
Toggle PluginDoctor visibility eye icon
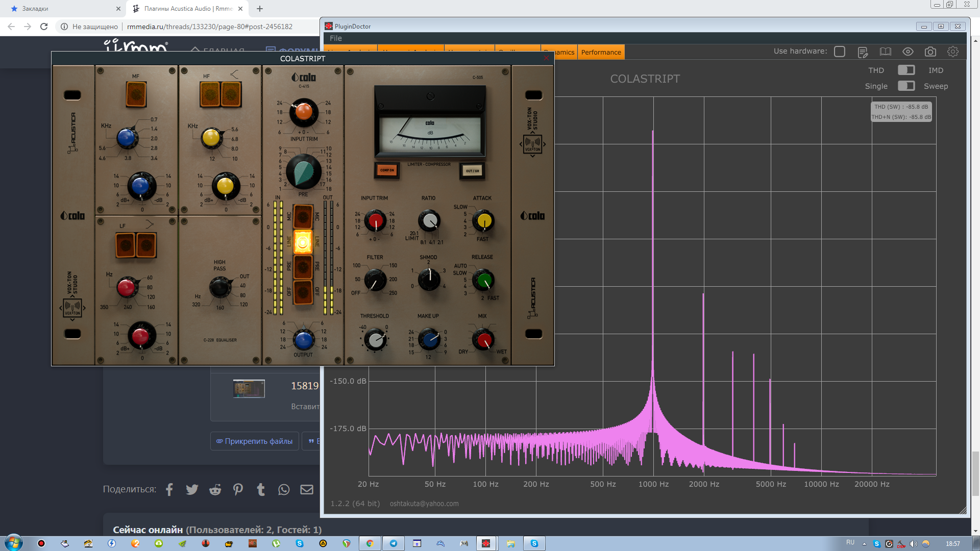(x=908, y=52)
